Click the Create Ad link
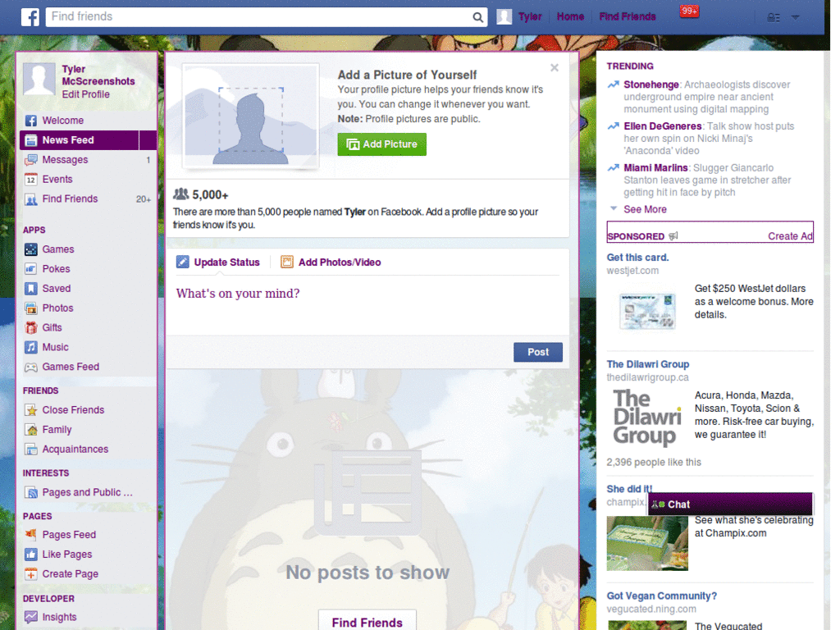This screenshot has width=840, height=630. tap(790, 236)
